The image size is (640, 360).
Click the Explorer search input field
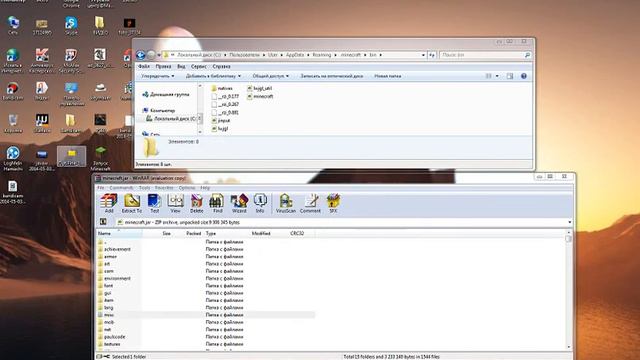coord(486,55)
